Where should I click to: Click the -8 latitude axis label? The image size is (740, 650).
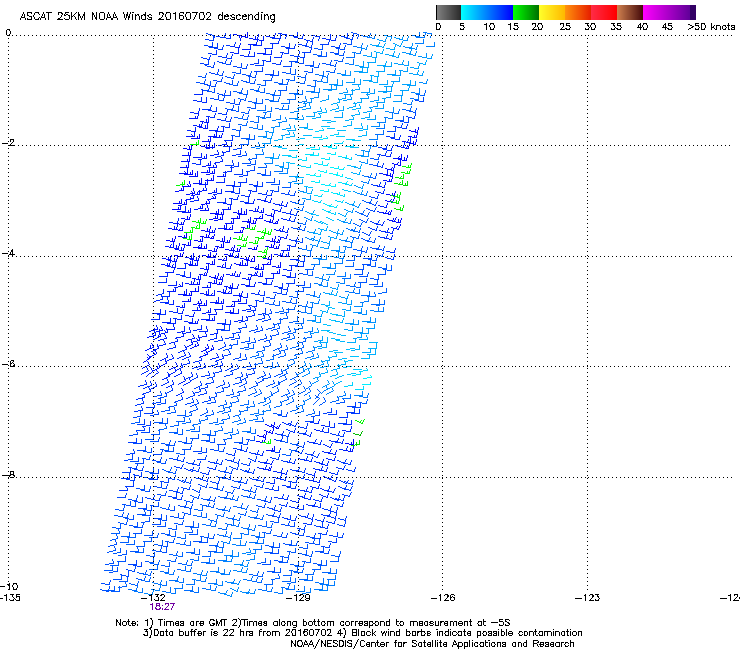tap(8, 474)
